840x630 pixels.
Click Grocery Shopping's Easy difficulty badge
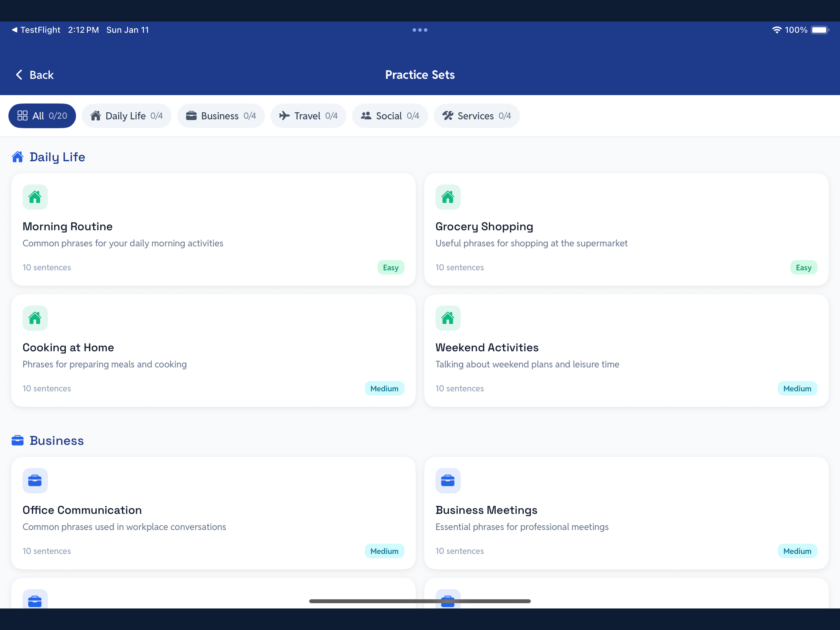pyautogui.click(x=803, y=268)
